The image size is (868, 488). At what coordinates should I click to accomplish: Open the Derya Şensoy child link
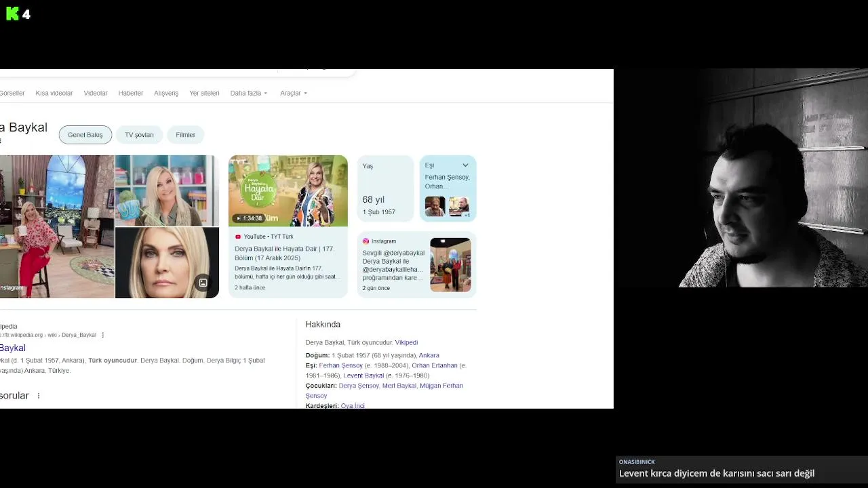click(x=359, y=386)
